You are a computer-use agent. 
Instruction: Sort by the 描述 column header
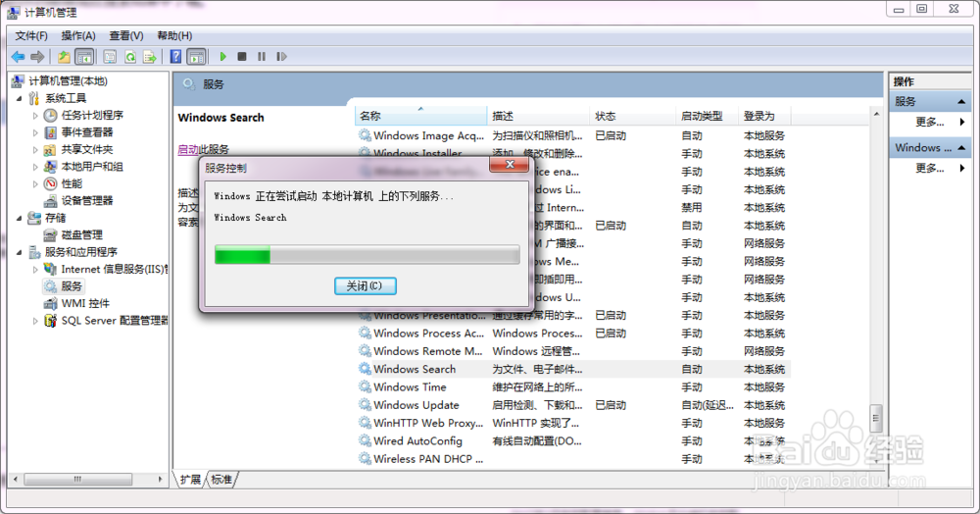[538, 116]
